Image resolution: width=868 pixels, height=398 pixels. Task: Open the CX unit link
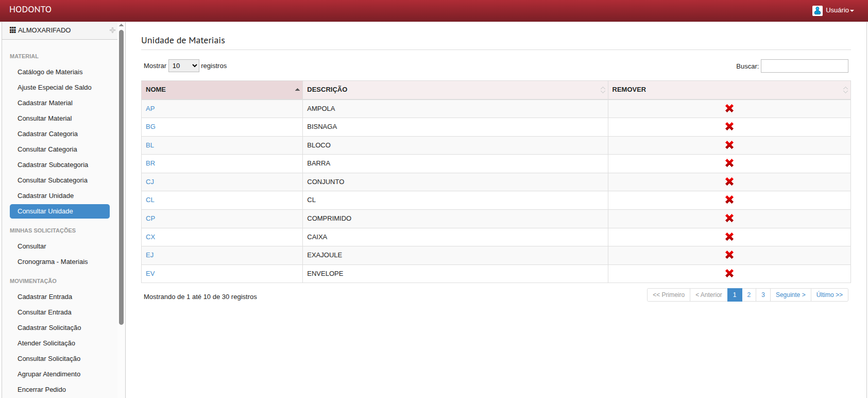pos(150,237)
